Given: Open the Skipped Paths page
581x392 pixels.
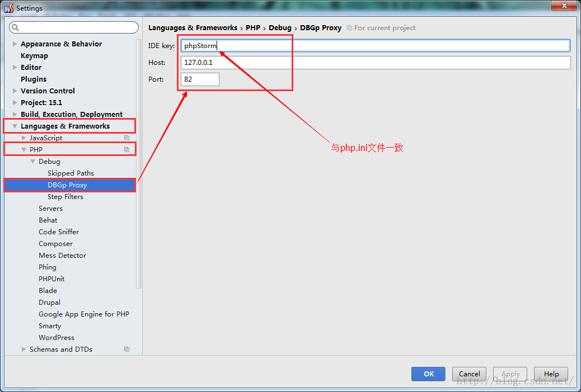Looking at the screenshot, I should click(x=71, y=173).
